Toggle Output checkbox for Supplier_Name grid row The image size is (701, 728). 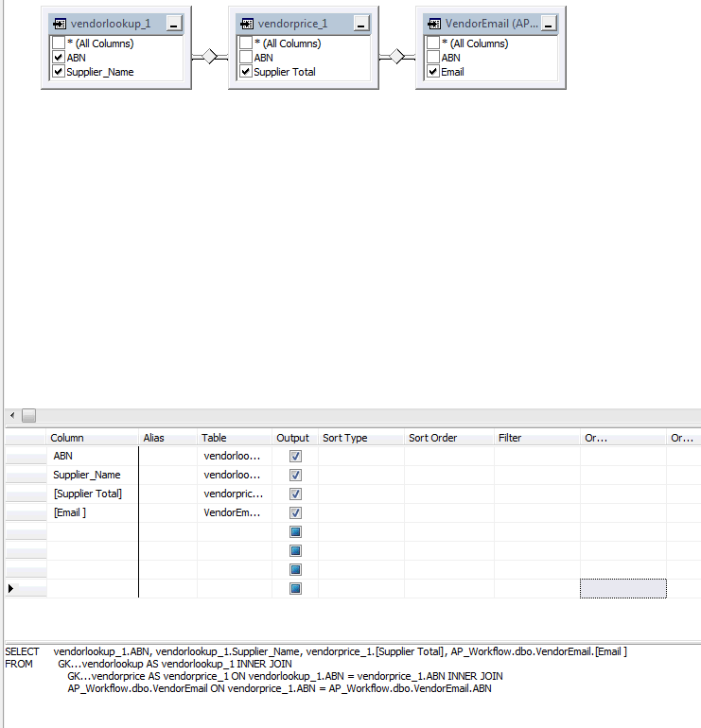pyautogui.click(x=295, y=475)
